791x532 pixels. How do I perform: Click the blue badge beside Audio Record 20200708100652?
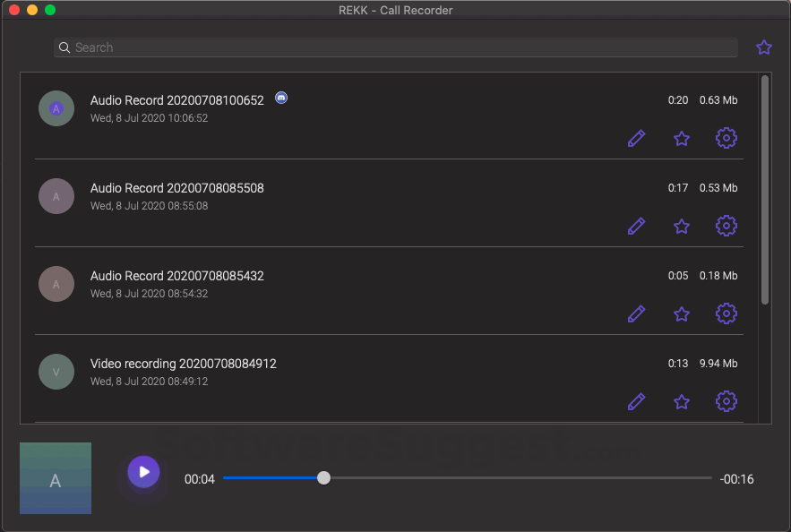280,98
